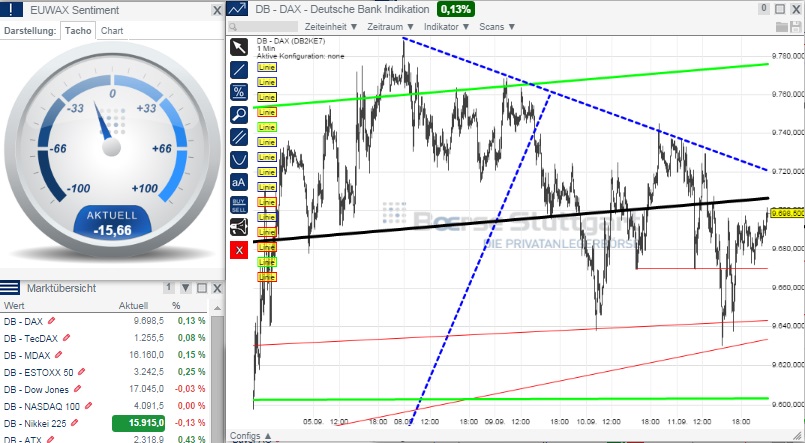Open the Zeiteinheit dropdown menu

[x=331, y=27]
